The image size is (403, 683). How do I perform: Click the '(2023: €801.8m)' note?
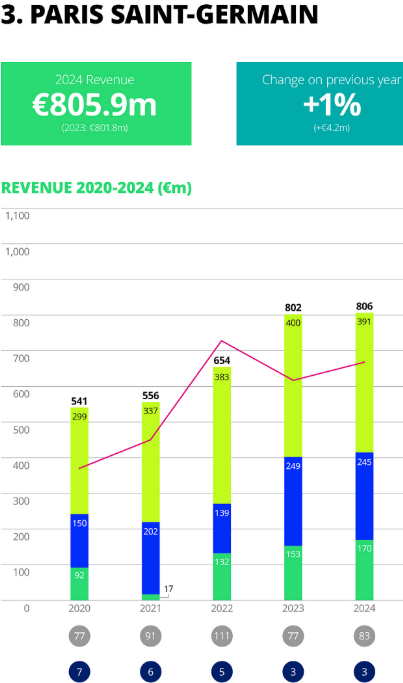[95, 128]
